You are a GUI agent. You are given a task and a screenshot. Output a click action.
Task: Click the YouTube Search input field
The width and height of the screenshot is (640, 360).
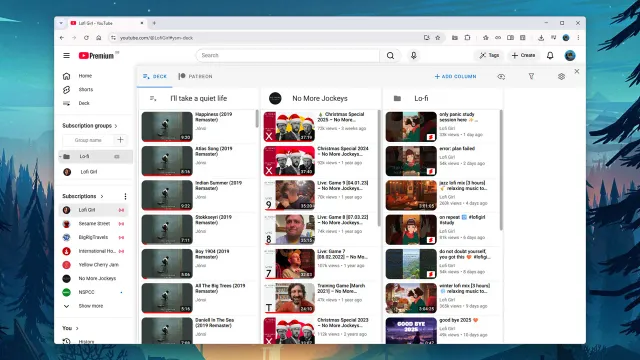(288, 56)
